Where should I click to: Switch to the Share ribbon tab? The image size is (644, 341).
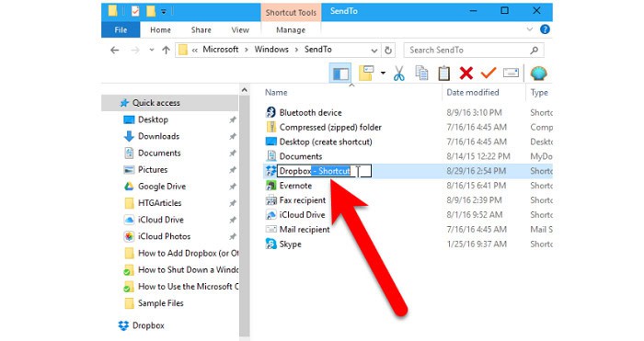[x=201, y=30]
